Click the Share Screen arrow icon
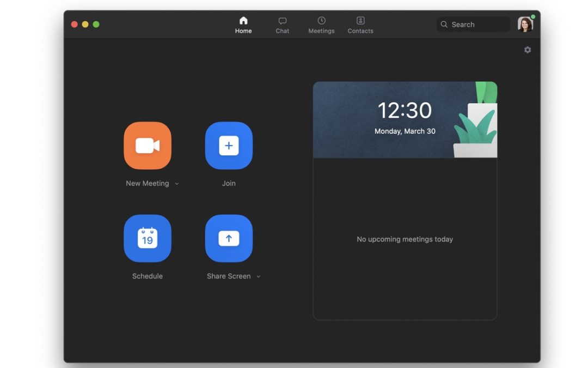This screenshot has height=368, width=588. point(229,238)
